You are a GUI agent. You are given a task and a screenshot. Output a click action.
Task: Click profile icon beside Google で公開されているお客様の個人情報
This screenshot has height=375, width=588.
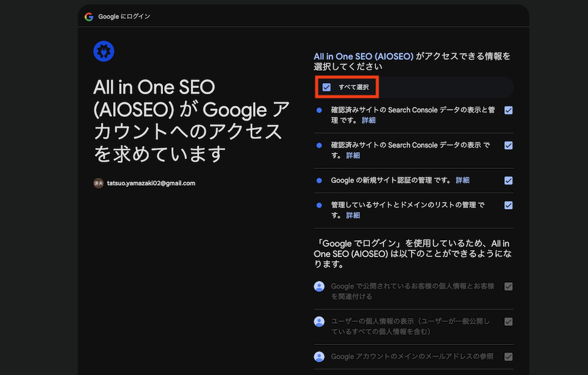pyautogui.click(x=319, y=286)
